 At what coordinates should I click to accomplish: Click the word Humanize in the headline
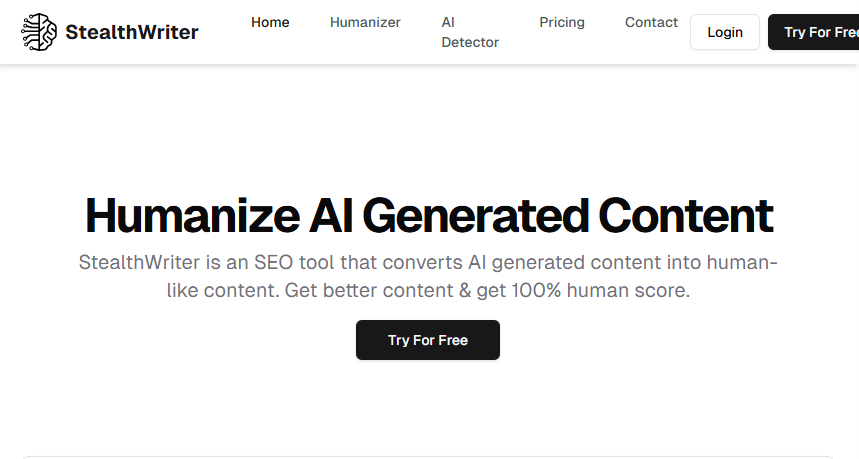point(192,216)
